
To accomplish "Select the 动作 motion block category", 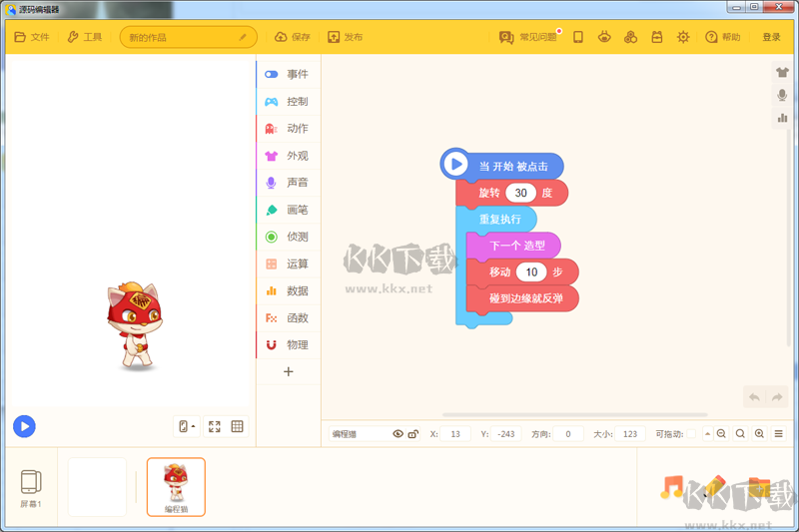I will pyautogui.click(x=289, y=129).
